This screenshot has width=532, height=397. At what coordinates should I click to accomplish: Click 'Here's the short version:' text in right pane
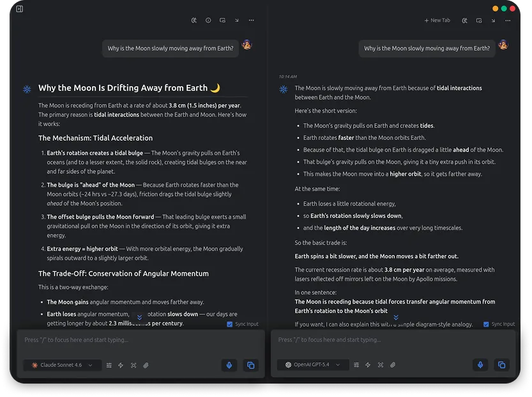pos(326,111)
